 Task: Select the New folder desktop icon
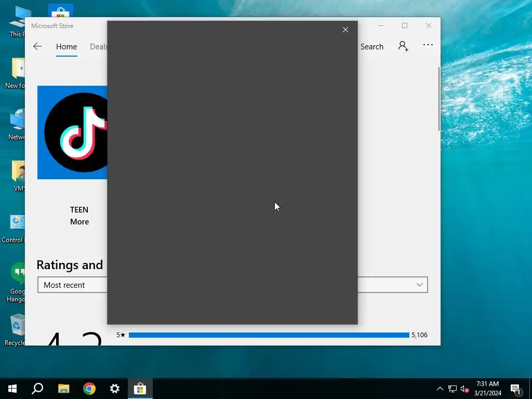tap(15, 73)
